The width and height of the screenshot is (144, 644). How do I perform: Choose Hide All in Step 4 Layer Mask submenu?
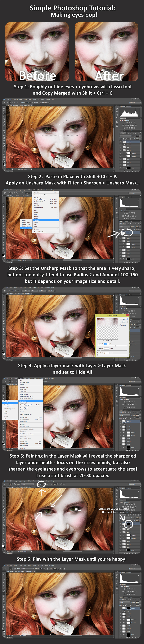[10, 403]
